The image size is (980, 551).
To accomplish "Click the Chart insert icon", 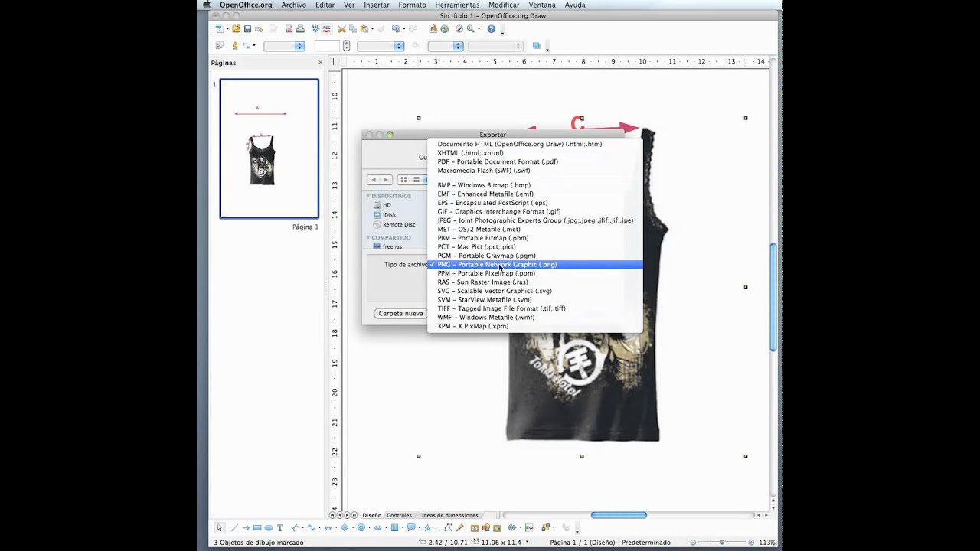I will 433,29.
